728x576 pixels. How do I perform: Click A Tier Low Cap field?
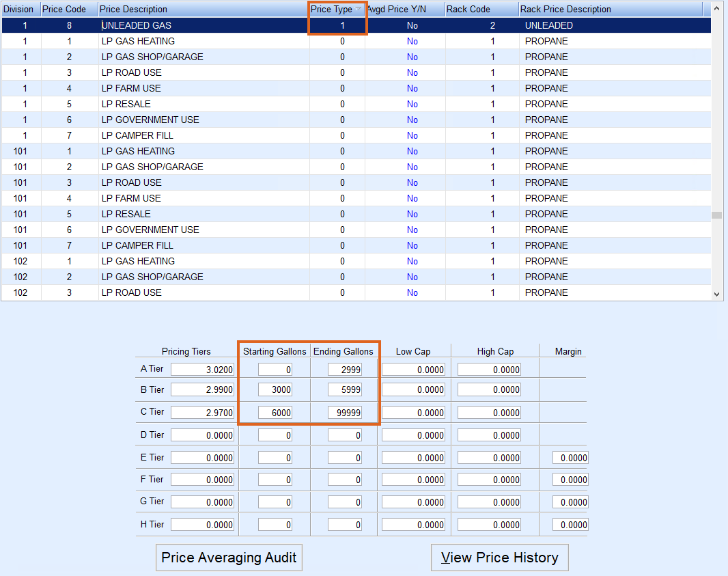(413, 369)
